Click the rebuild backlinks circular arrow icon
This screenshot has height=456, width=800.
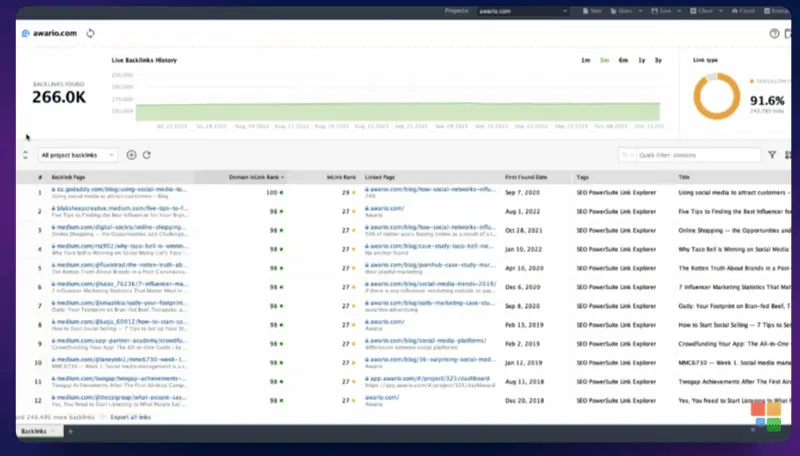point(146,155)
